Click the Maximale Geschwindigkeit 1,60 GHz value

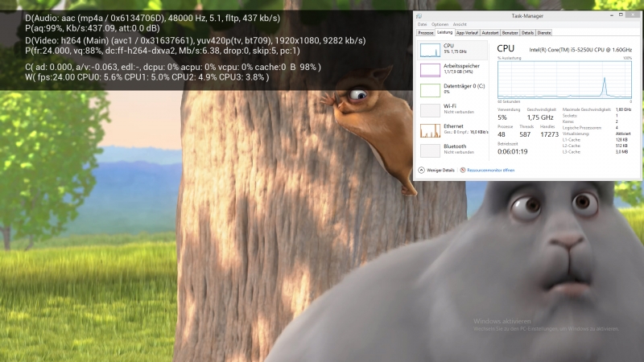click(623, 109)
